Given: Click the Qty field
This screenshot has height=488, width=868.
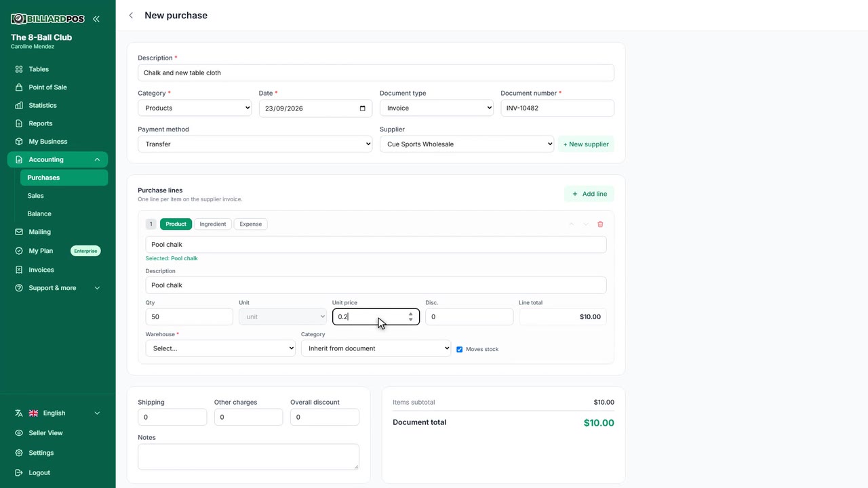Looking at the screenshot, I should point(189,317).
